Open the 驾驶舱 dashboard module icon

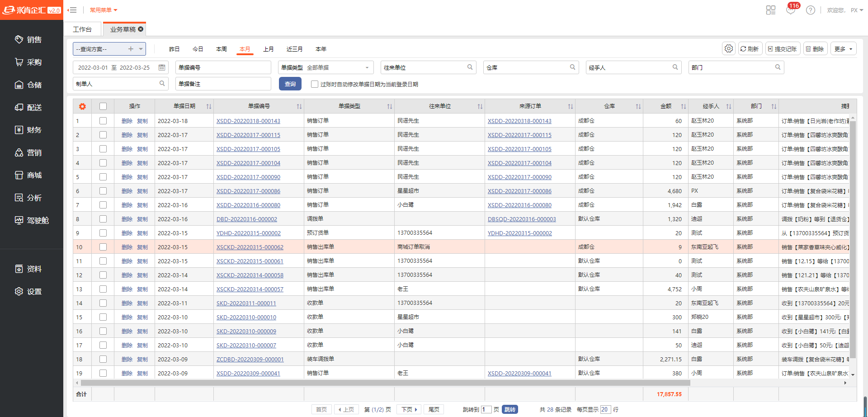pyautogui.click(x=19, y=220)
